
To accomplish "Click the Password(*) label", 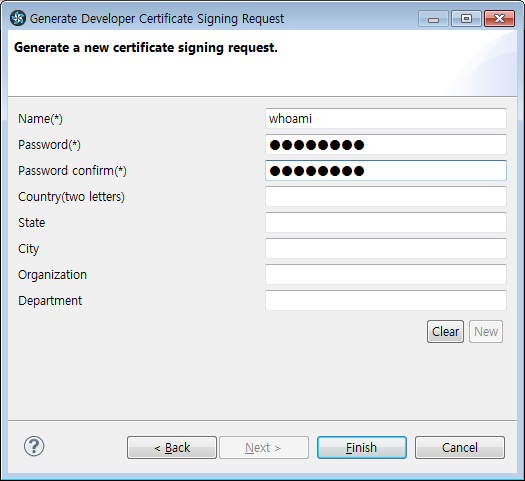I will 49,145.
